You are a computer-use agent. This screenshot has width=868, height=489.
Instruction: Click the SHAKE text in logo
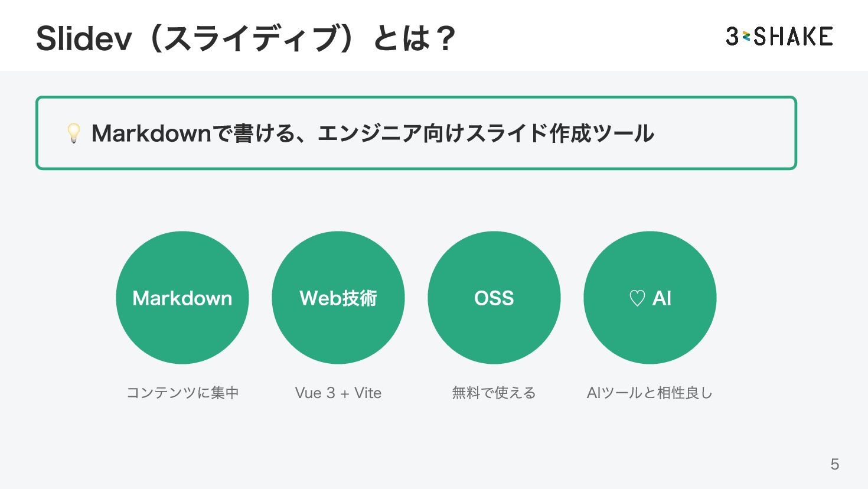[x=794, y=37]
